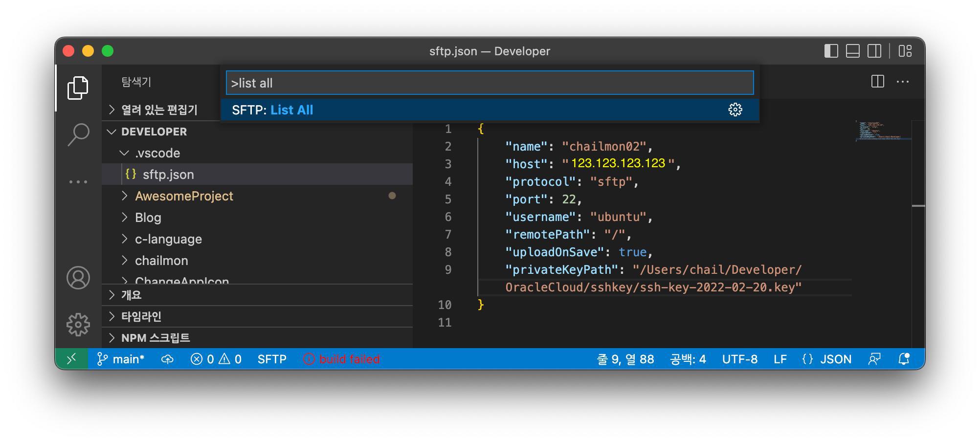
Task: Configure keybinding gear on SFTP: List All entry
Action: click(735, 110)
